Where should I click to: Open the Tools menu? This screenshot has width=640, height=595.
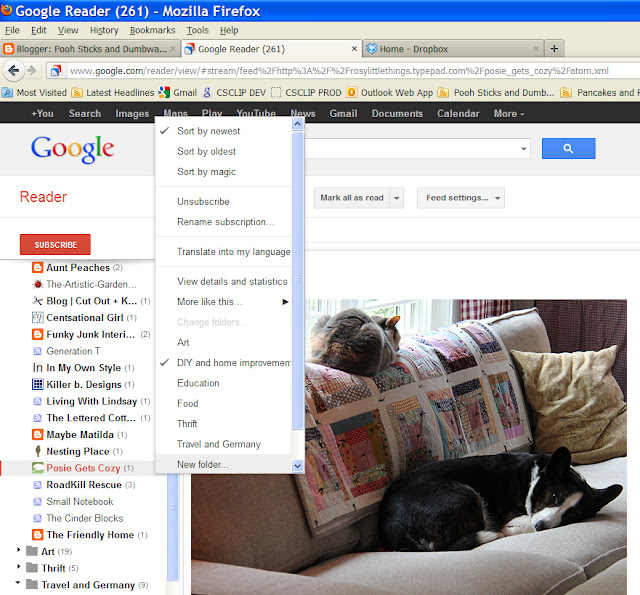(198, 31)
